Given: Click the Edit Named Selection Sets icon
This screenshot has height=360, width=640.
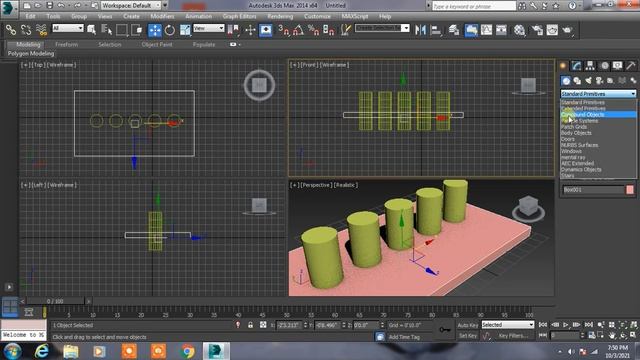Looking at the screenshot, I should (x=346, y=30).
